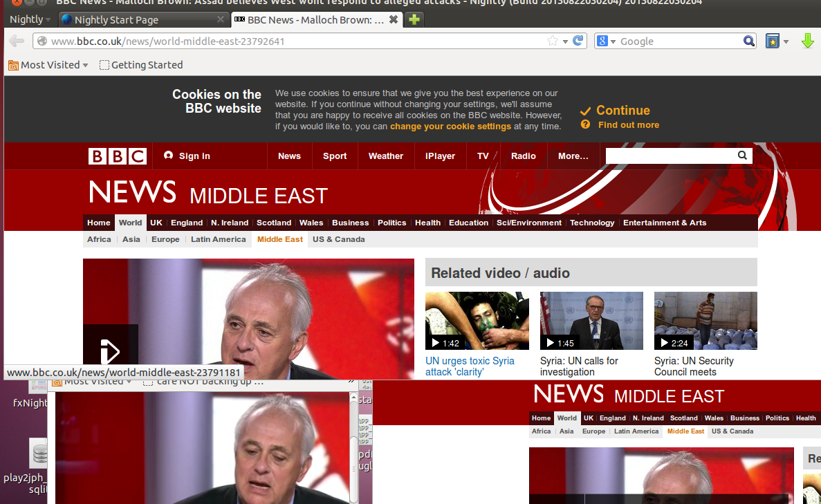This screenshot has width=821, height=504.
Task: Play the 1:45 UN speaker video thumbnail
Action: click(x=591, y=321)
